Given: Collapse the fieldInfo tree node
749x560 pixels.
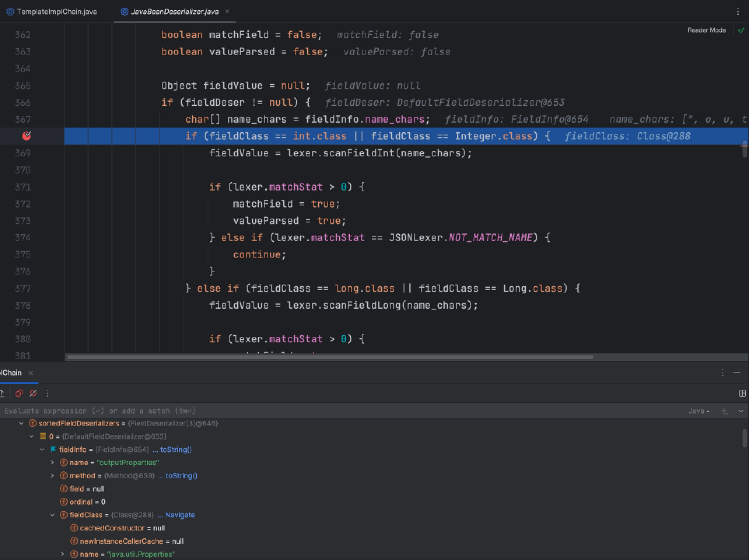Looking at the screenshot, I should 42,450.
